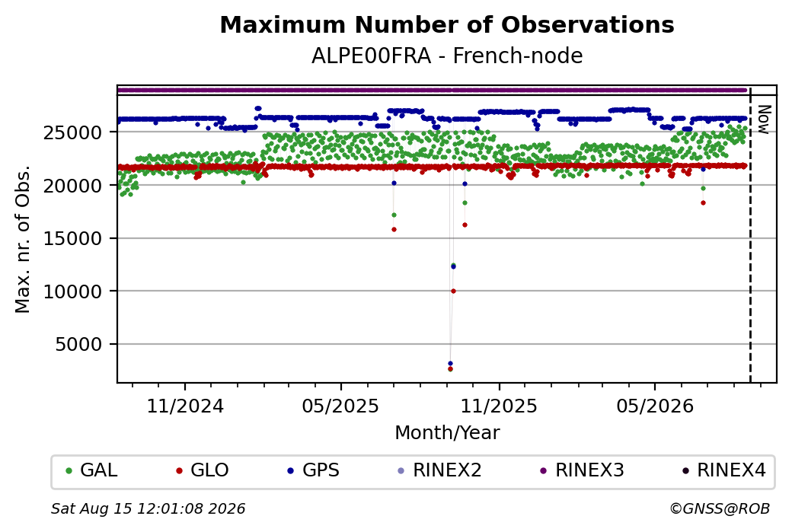The height and width of the screenshot is (532, 792).
Task: Click the y-axis label 'Max. nr. of Obs.'
Action: pyautogui.click(x=23, y=239)
